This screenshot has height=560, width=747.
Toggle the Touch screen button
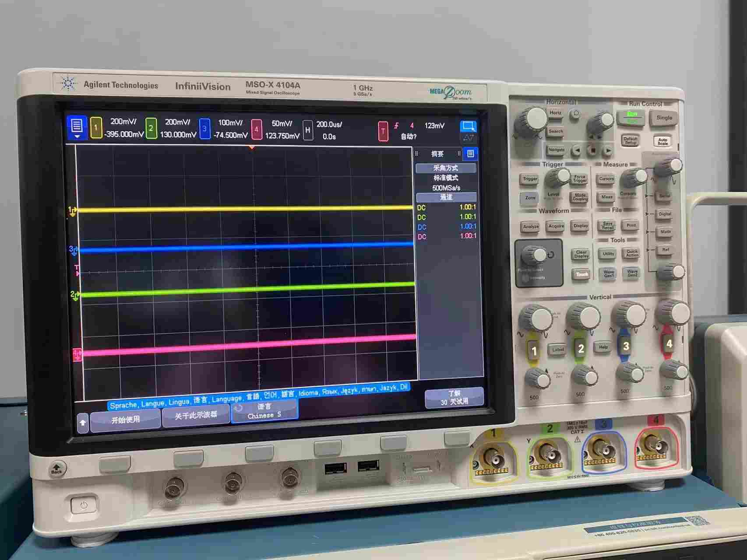click(581, 274)
